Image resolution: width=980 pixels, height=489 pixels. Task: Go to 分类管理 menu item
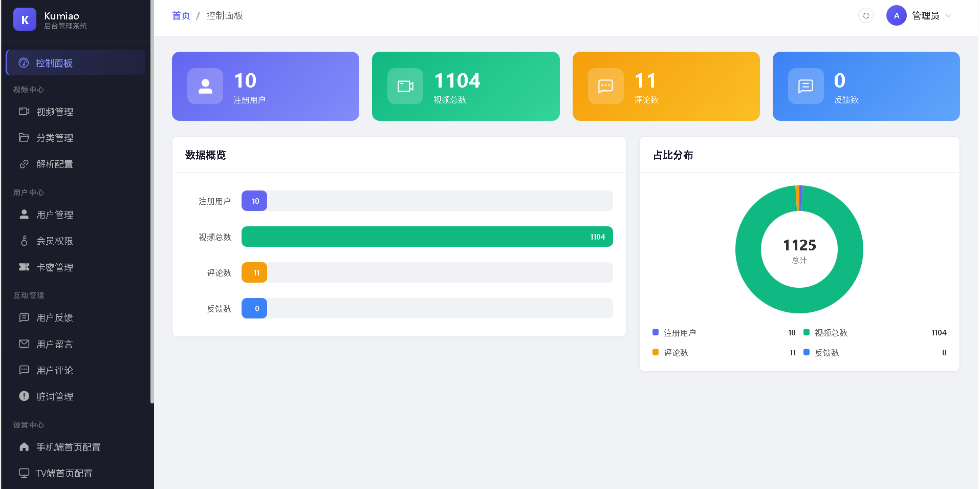76,138
